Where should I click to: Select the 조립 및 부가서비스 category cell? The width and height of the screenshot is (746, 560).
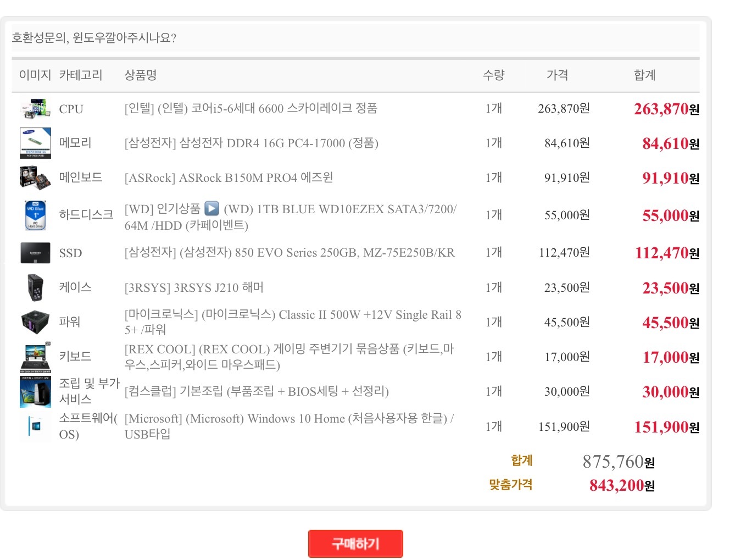click(89, 391)
